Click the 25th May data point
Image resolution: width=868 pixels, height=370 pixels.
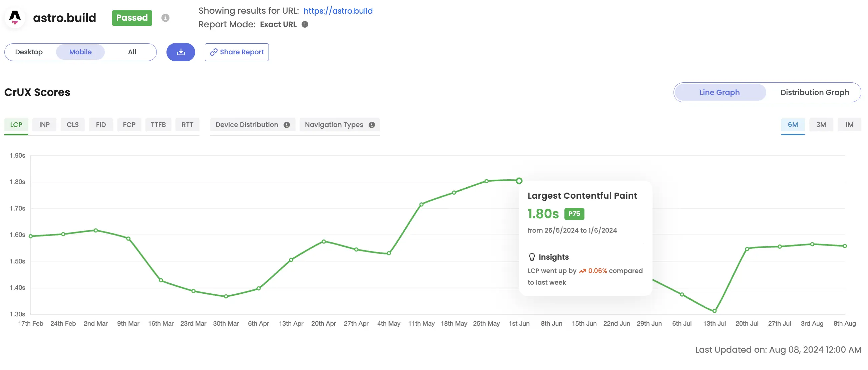coord(487,181)
